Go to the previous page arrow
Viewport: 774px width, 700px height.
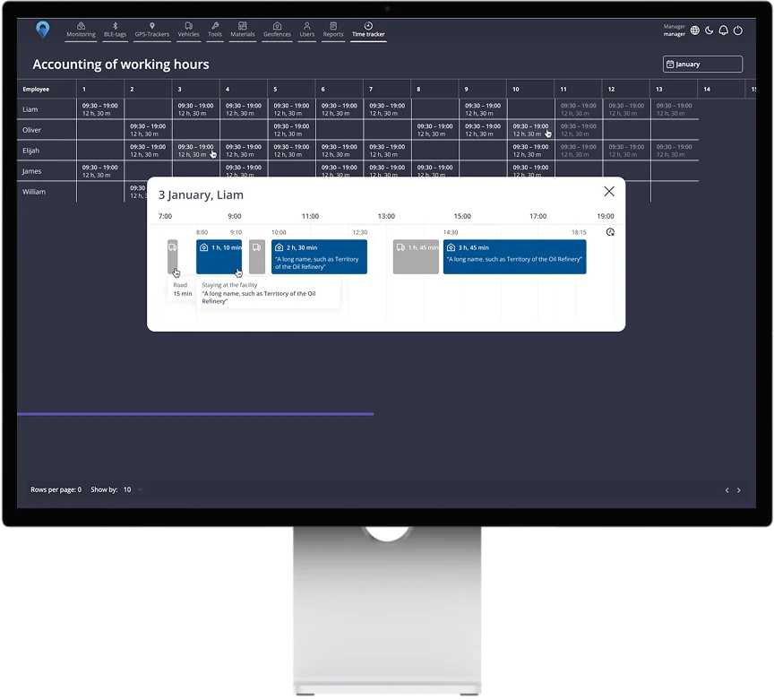pos(727,490)
